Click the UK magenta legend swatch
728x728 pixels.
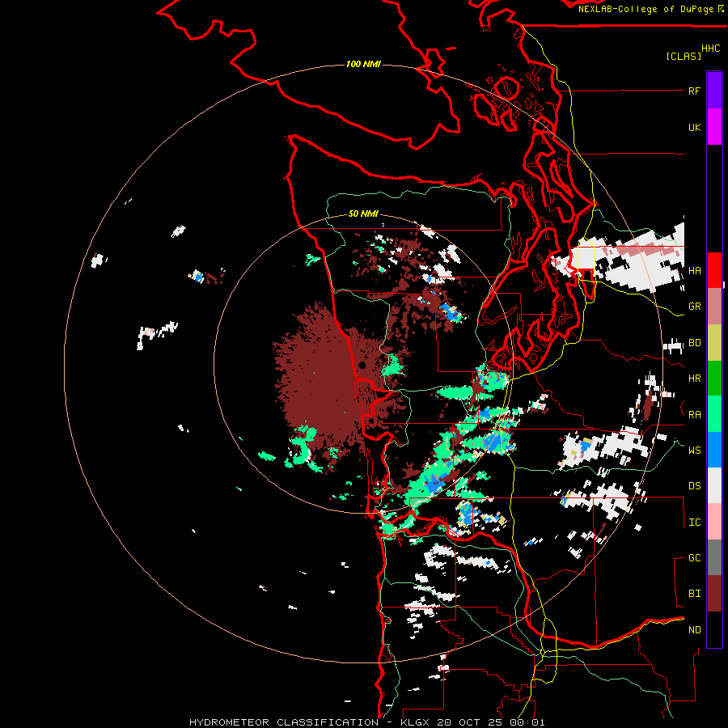714,126
